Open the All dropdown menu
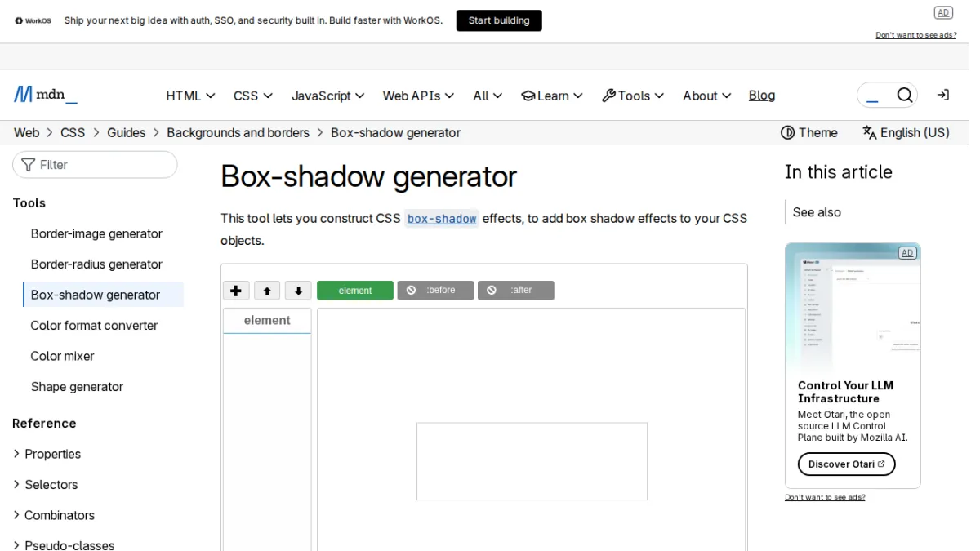980x551 pixels. [487, 96]
